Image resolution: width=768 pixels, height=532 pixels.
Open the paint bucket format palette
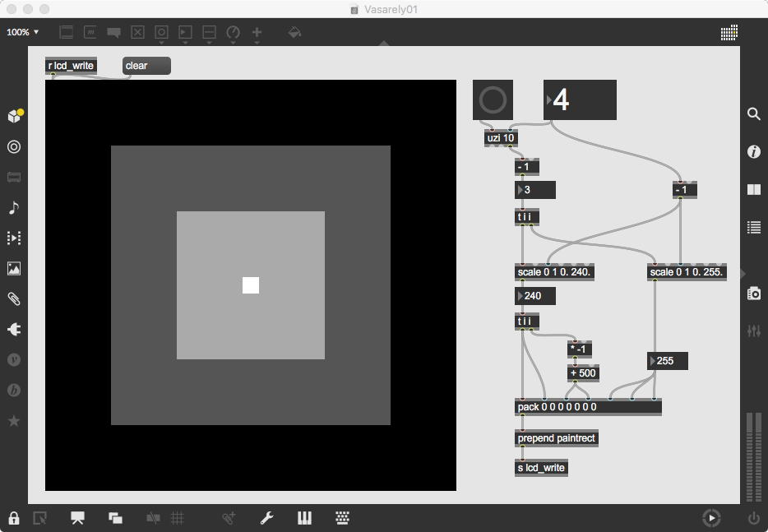(x=294, y=32)
